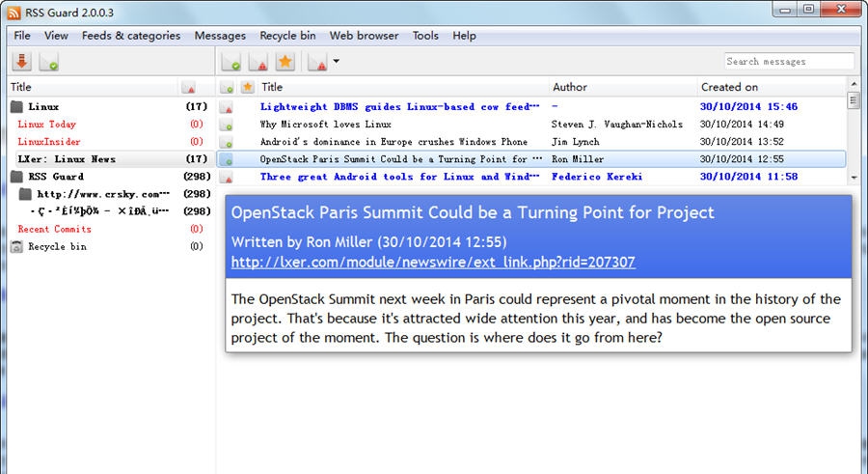Mark selected messages as read in messages toolbar

231,61
